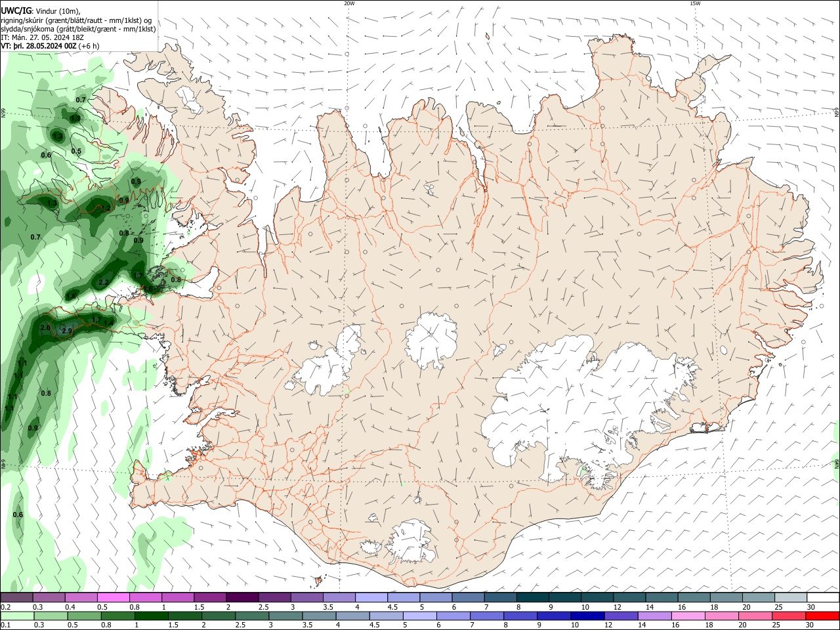This screenshot has height=630, width=840.
Task: Select the orchid 0.4 swatch, upper legend
Action: tap(81, 597)
